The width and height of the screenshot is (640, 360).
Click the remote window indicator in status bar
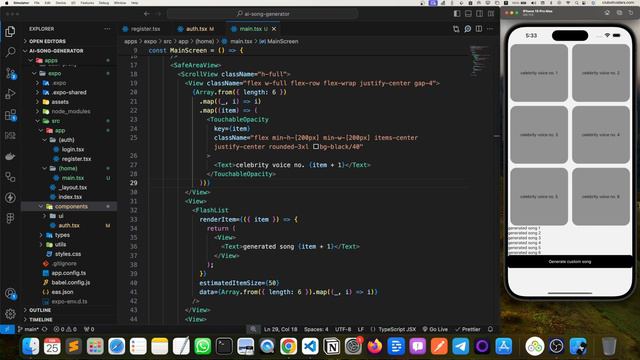[7, 329]
